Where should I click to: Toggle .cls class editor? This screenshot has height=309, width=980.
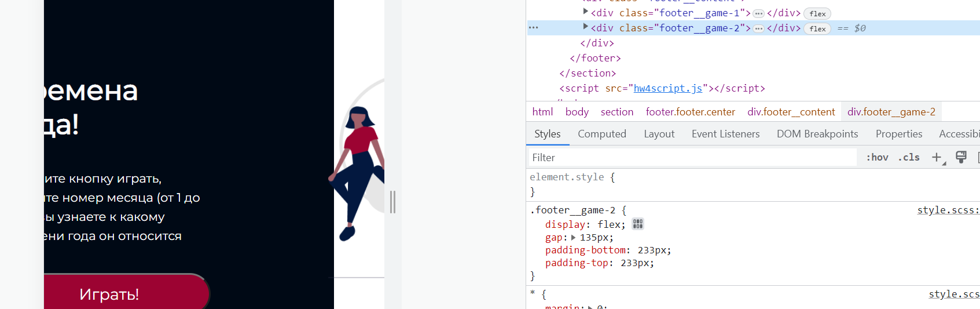click(x=909, y=157)
